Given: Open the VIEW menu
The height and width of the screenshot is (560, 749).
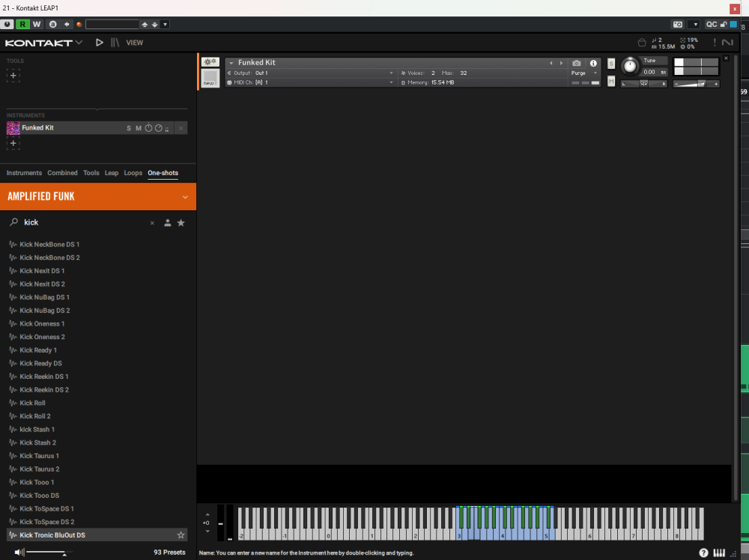Looking at the screenshot, I should [x=135, y=43].
